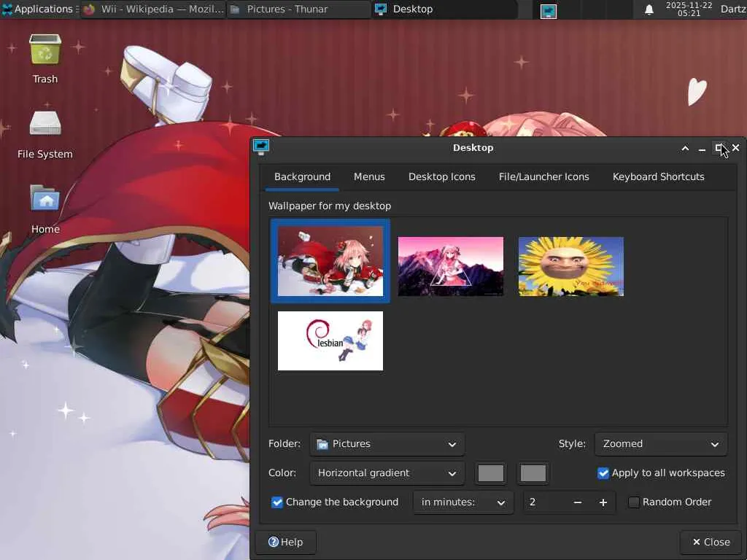Screen dimensions: 747x560
Task: Shade the Desktop dialog with the up-arrow button
Action: (x=685, y=148)
